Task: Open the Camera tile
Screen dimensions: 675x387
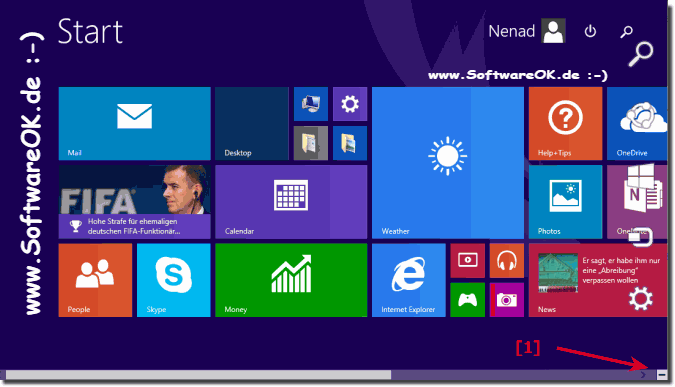Action: coord(507,300)
